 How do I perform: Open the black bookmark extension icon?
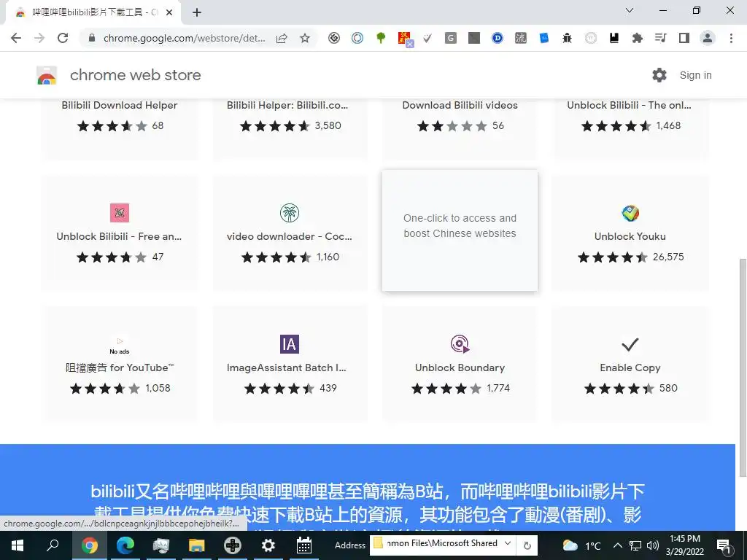click(614, 38)
